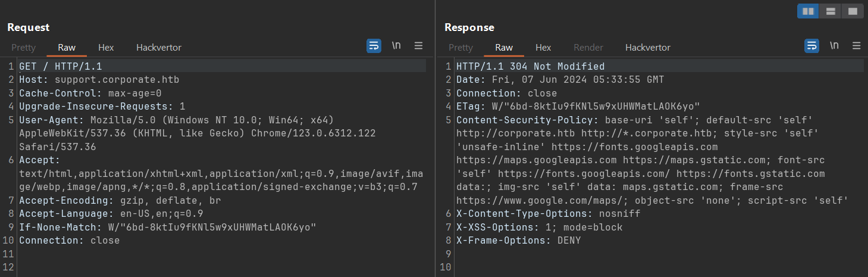The height and width of the screenshot is (277, 868).
Task: Open the Request Hackvertor tab
Action: pos(159,47)
